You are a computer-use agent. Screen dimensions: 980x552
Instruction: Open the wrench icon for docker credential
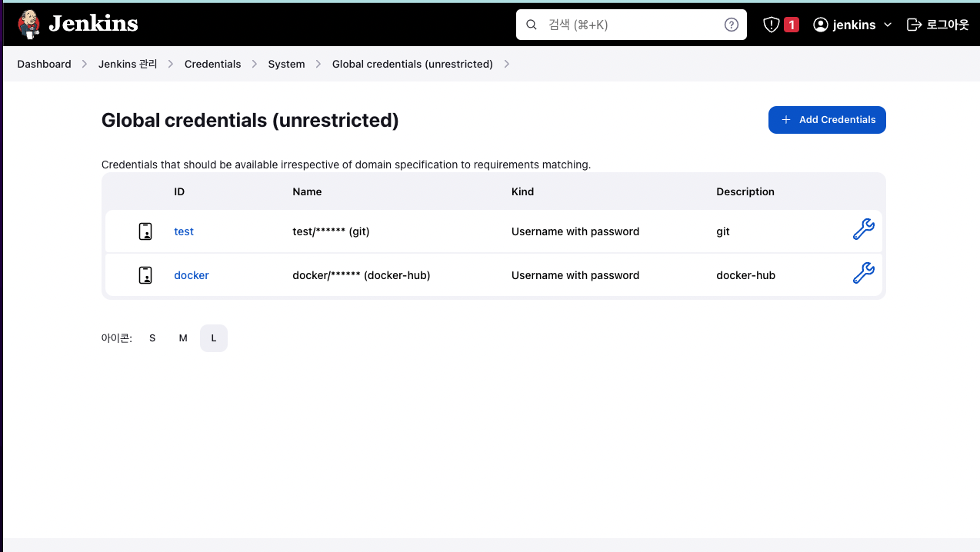(x=864, y=273)
